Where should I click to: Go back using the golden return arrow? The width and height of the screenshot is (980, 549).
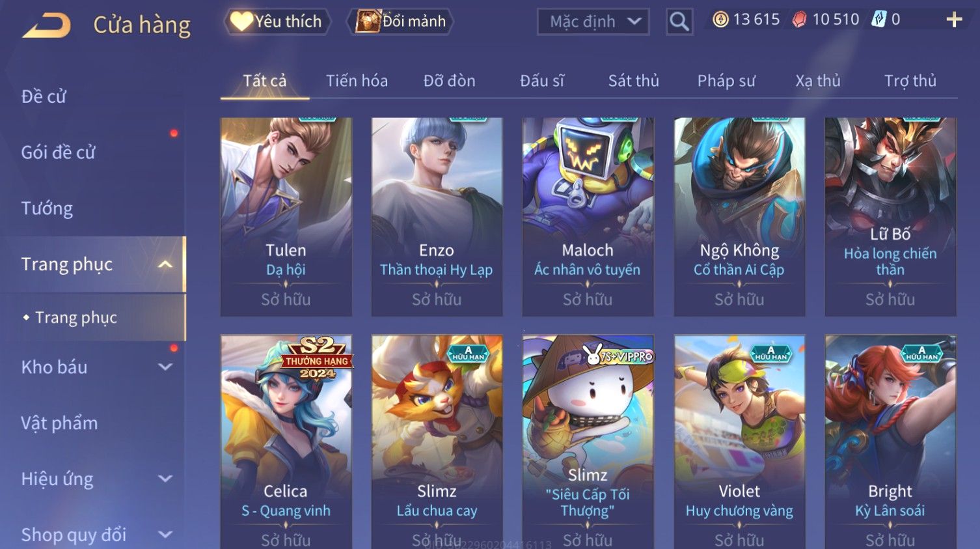click(x=47, y=26)
